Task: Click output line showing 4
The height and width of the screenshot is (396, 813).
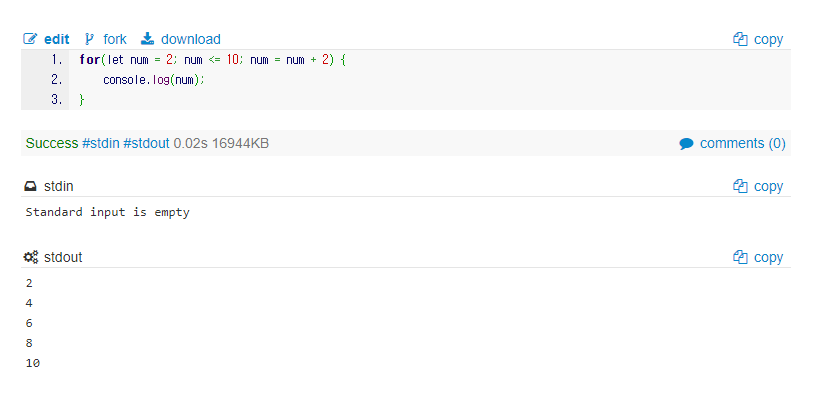Action: point(29,303)
